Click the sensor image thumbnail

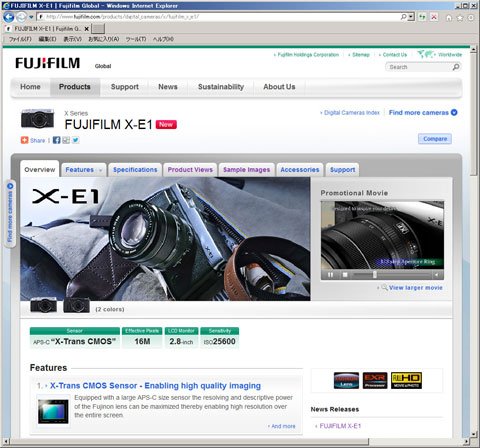point(53,412)
